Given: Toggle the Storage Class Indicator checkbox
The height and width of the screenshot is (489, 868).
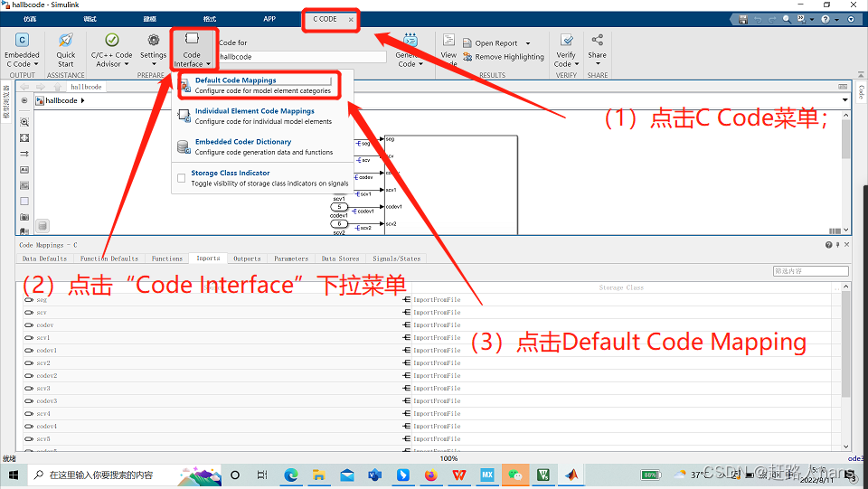Looking at the screenshot, I should (181, 178).
